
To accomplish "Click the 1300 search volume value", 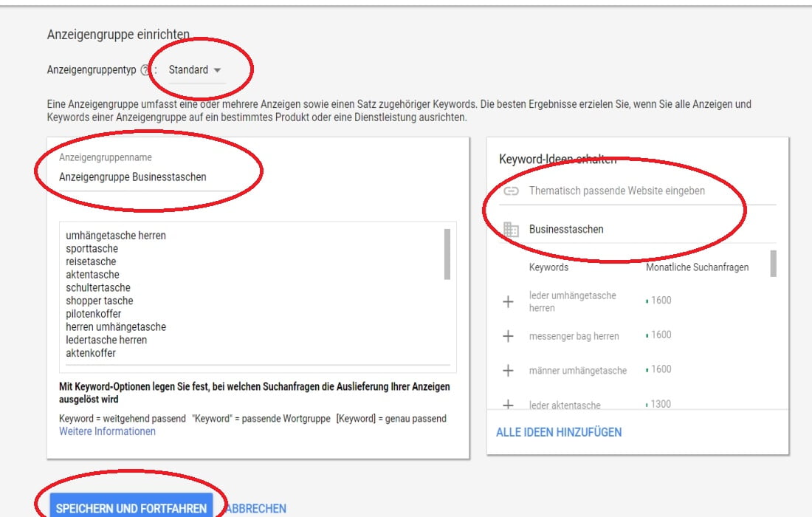I will click(x=661, y=404).
